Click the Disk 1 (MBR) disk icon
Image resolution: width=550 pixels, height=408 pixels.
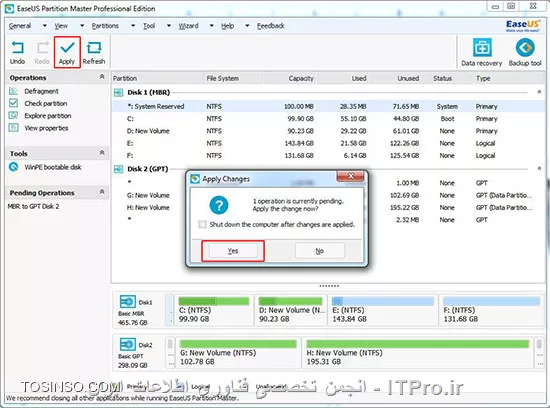[x=119, y=93]
